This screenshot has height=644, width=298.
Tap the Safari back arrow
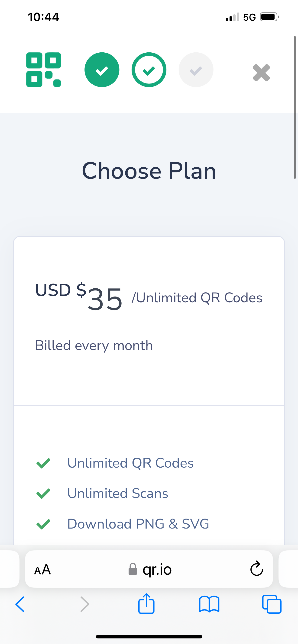click(20, 604)
